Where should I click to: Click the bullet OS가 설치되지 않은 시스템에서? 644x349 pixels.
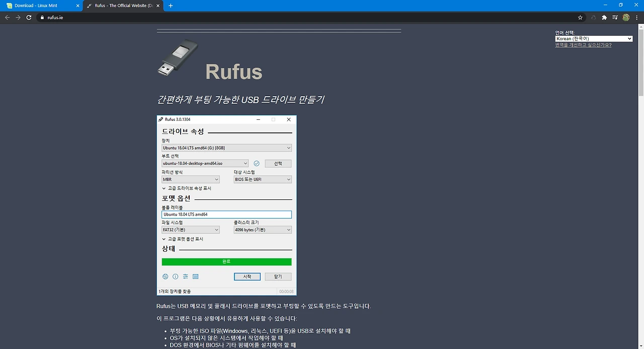coord(226,338)
